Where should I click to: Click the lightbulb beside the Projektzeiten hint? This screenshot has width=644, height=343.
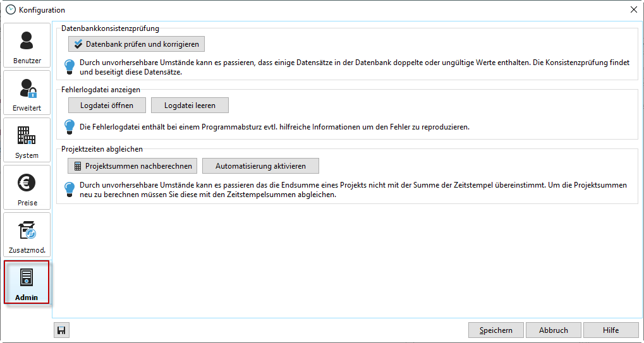click(71, 189)
